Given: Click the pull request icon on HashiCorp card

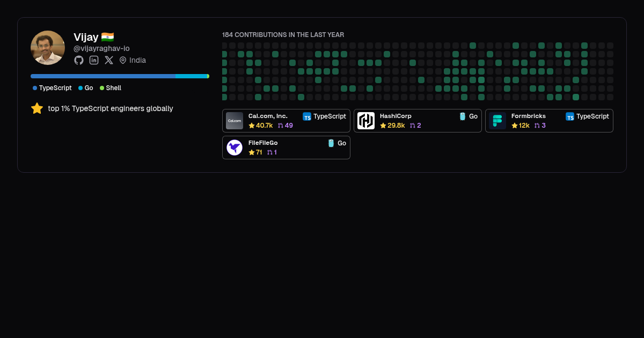Looking at the screenshot, I should click(413, 126).
